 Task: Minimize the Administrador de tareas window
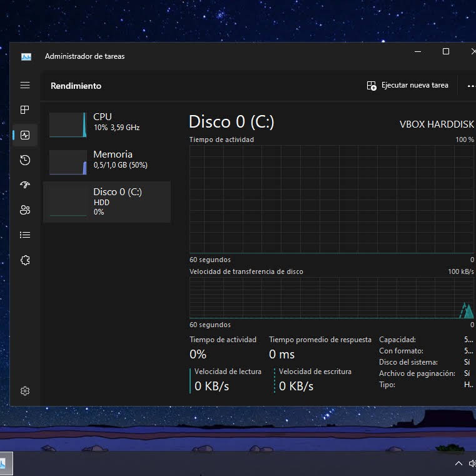coord(418,52)
